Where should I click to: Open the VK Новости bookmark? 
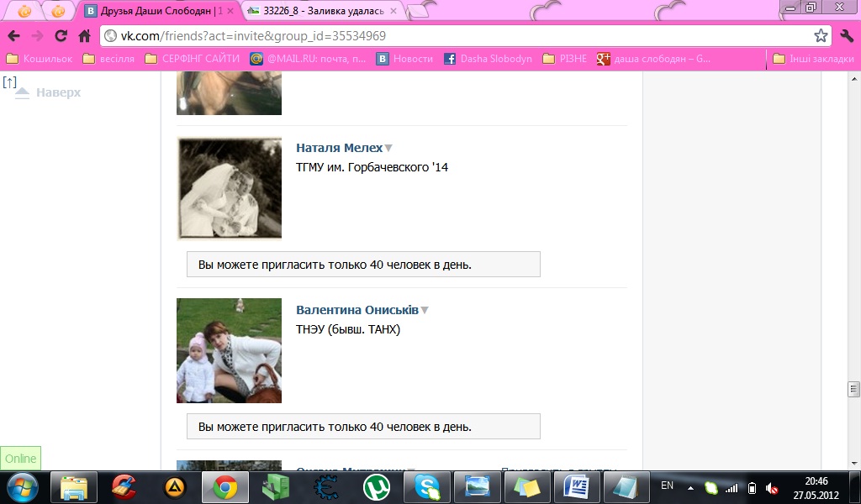click(404, 59)
